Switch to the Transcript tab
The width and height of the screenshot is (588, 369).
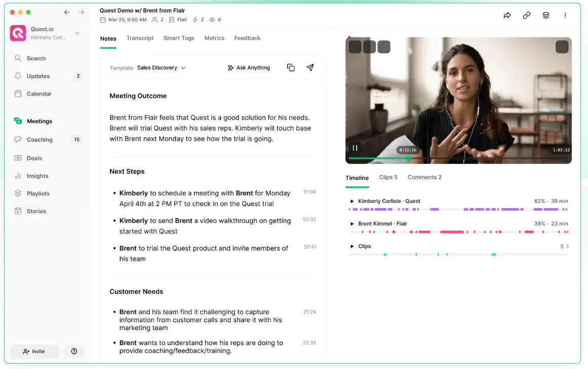(x=140, y=38)
